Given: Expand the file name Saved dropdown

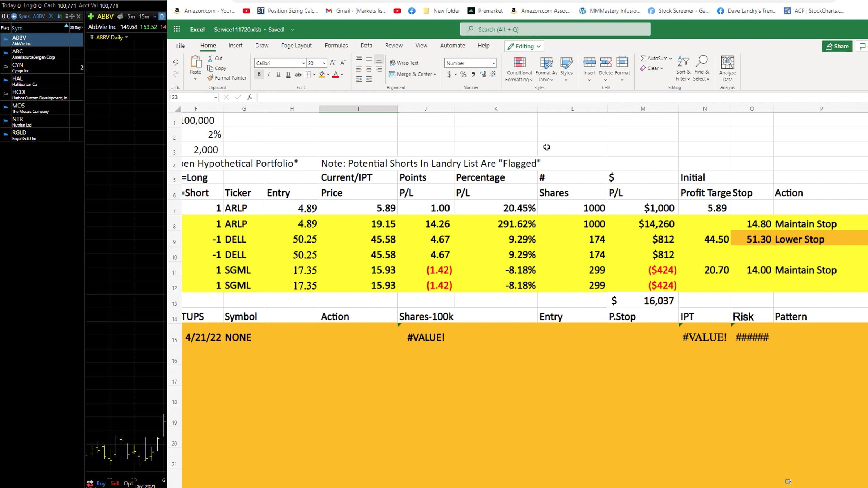Looking at the screenshot, I should click(292, 30).
